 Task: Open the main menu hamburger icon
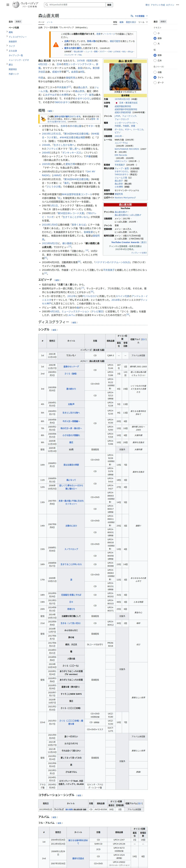8,5
